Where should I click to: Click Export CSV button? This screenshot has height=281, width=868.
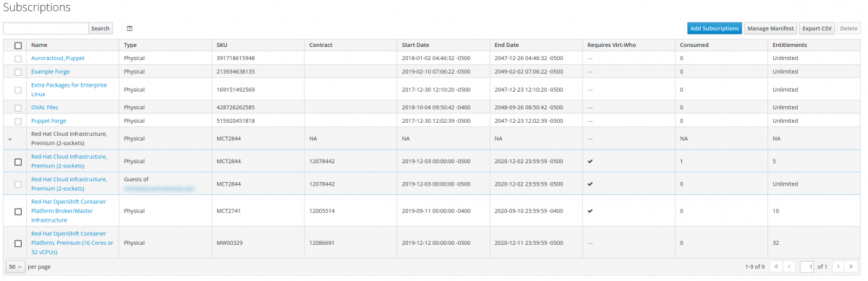(817, 28)
